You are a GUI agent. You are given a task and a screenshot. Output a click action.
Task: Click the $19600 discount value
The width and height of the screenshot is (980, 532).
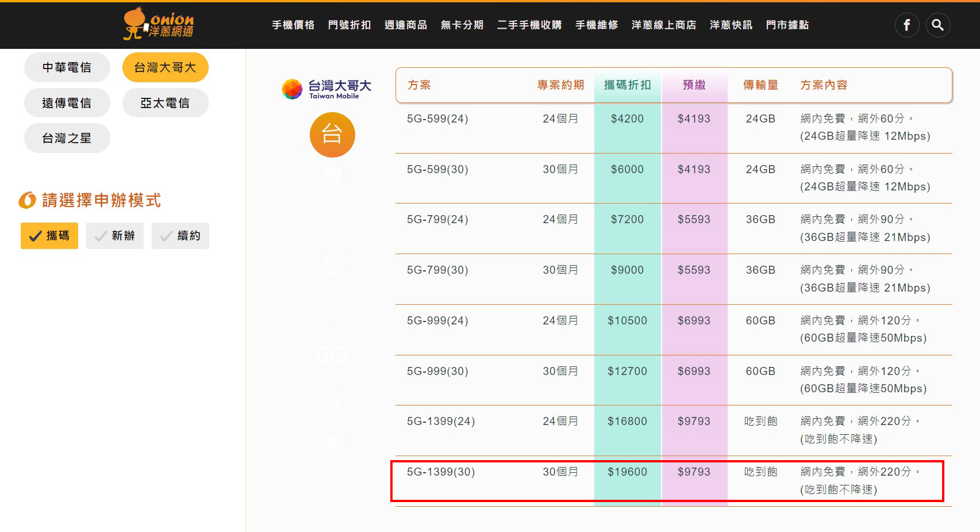coord(627,472)
